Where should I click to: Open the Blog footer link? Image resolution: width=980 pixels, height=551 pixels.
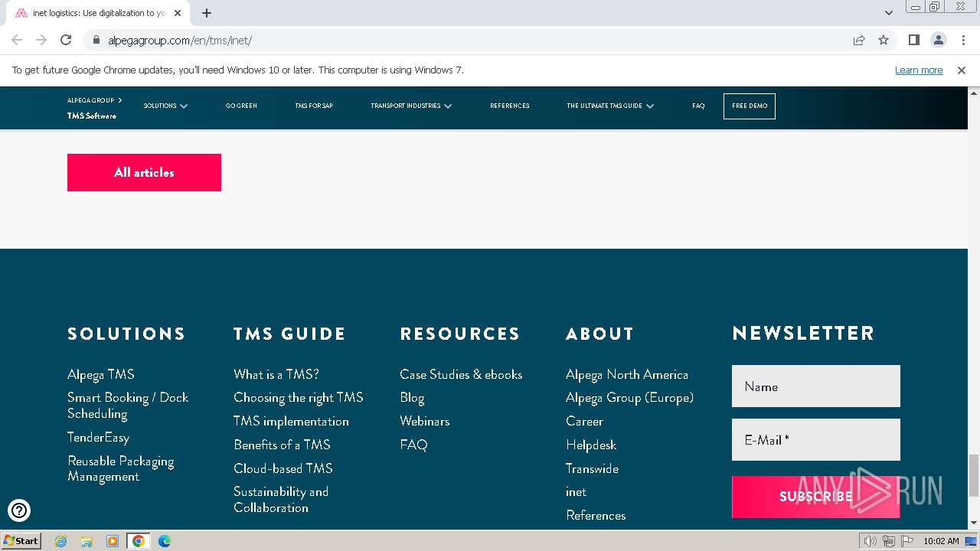[x=412, y=397]
